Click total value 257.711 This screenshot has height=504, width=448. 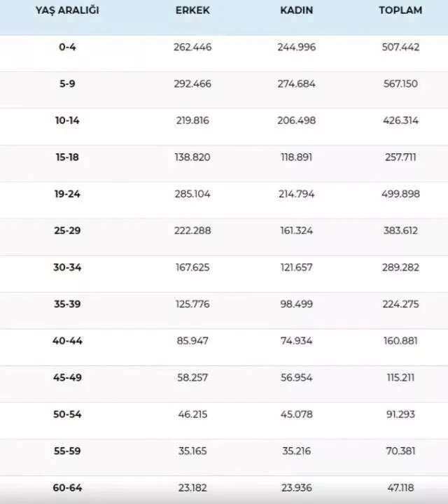coord(400,157)
